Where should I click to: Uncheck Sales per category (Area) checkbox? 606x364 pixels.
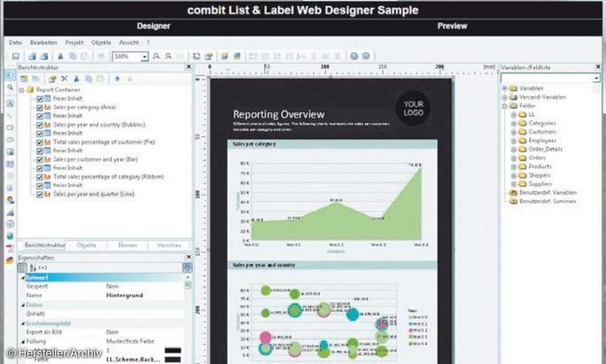click(x=39, y=107)
